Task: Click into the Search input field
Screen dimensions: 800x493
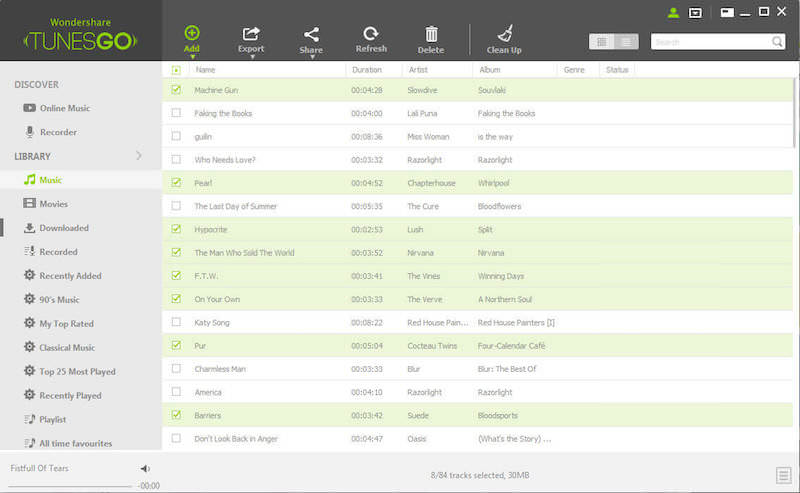Action: point(710,42)
